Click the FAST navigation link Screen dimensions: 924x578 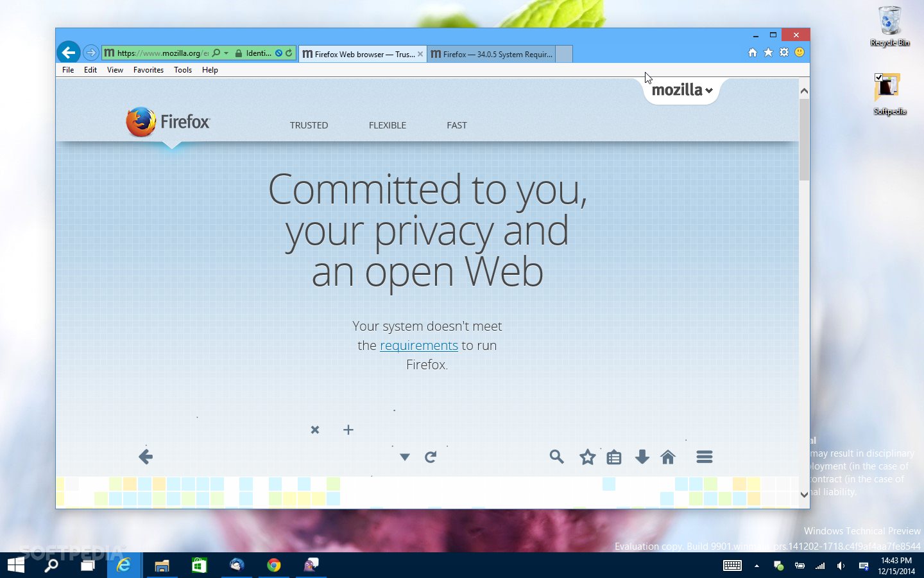[457, 125]
